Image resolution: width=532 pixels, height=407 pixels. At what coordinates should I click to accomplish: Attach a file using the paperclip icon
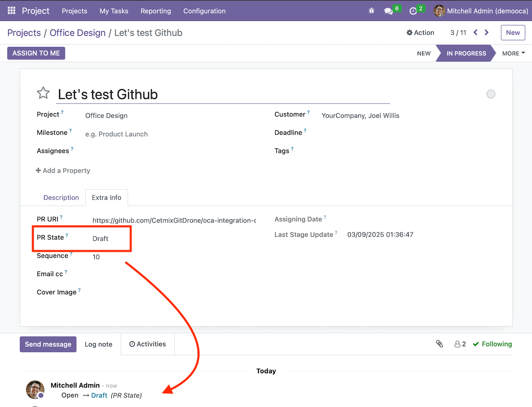point(439,344)
